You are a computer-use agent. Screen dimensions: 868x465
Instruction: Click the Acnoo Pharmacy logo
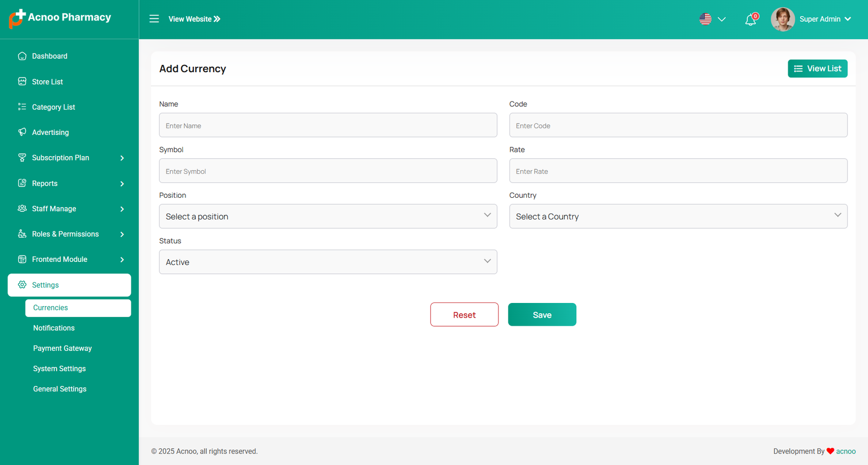pos(60,18)
